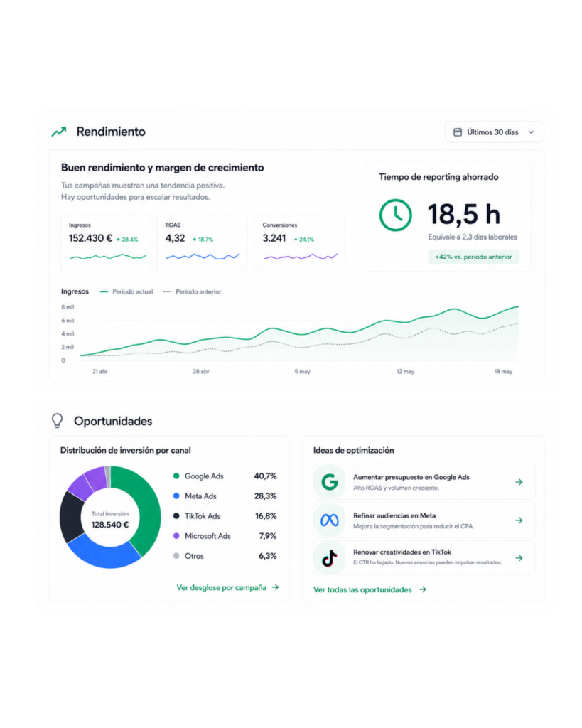Open arrow for Renovar creatividades en TikTok

point(519,558)
